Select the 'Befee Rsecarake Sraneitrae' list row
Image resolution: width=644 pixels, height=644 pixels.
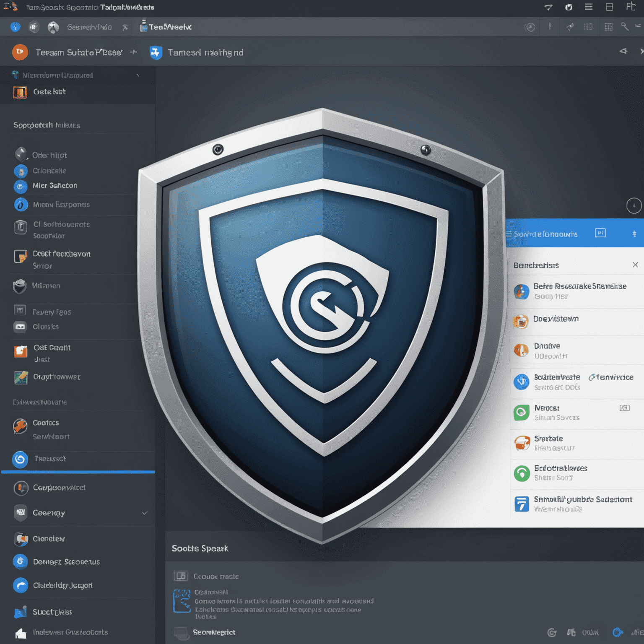pyautogui.click(x=576, y=291)
